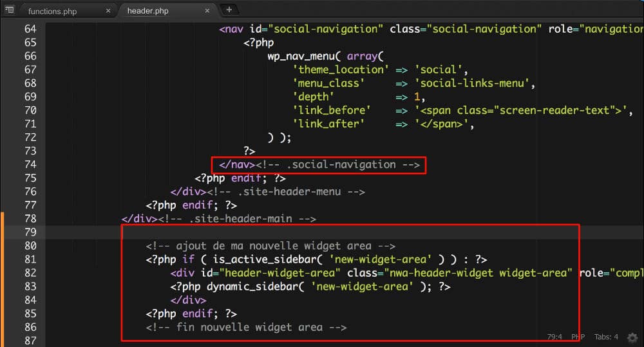Click 'endif' on line 85
Image resolution: width=644 pixels, height=347 pixels.
(198, 314)
